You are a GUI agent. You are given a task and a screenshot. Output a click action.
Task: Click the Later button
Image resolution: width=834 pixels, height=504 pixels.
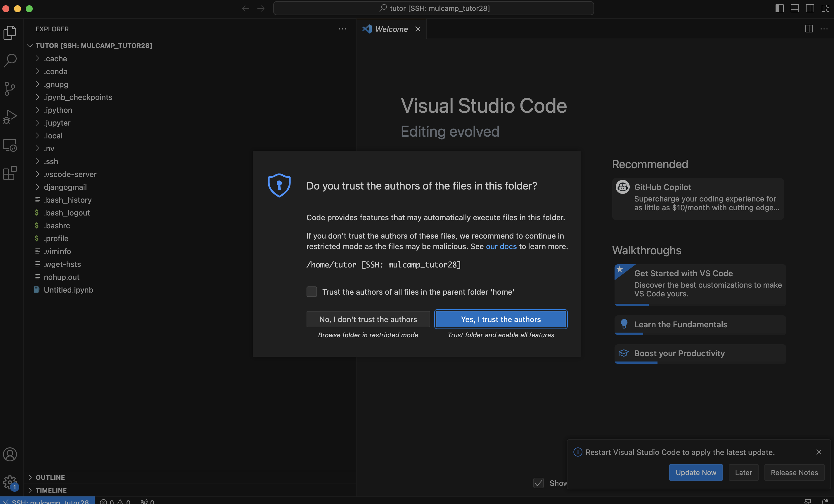tap(743, 472)
